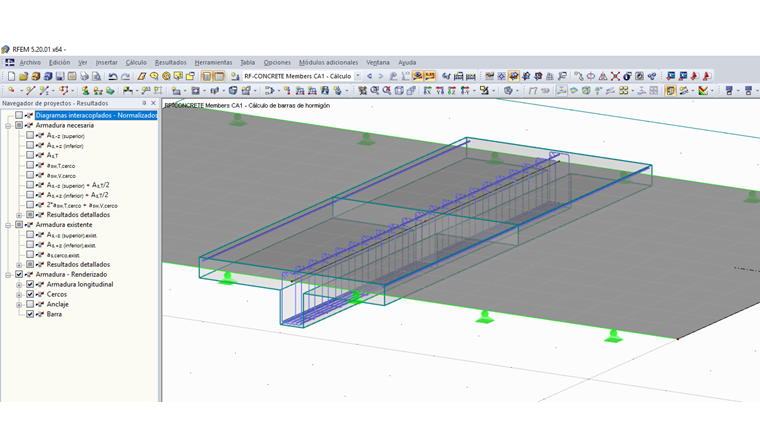Go to next load case arrow

point(381,76)
